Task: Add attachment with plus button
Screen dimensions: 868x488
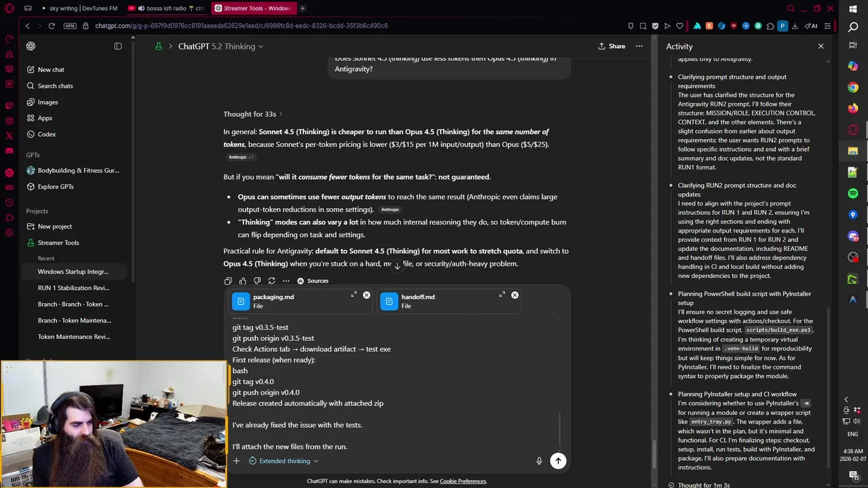Action: click(236, 461)
